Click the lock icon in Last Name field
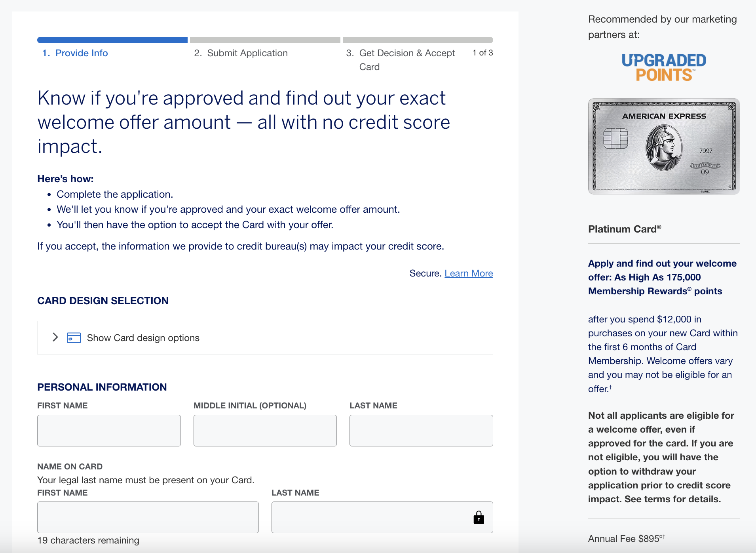 pos(479,517)
